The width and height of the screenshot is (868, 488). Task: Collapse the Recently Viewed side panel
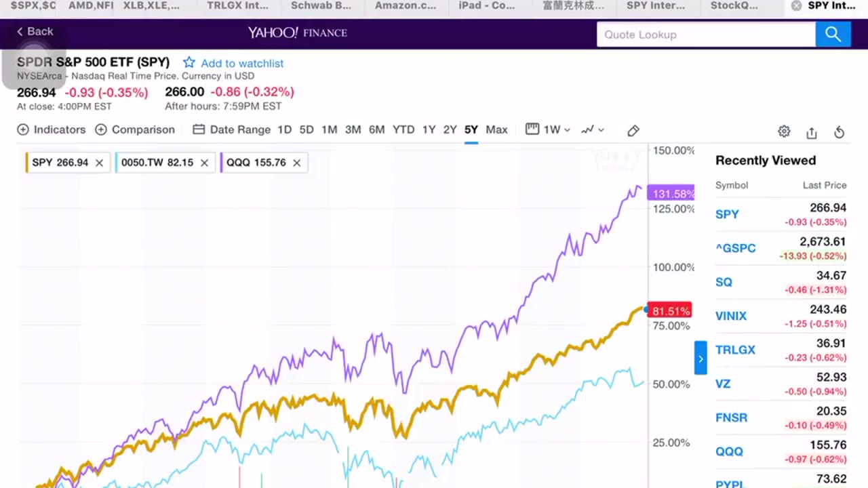tap(701, 359)
